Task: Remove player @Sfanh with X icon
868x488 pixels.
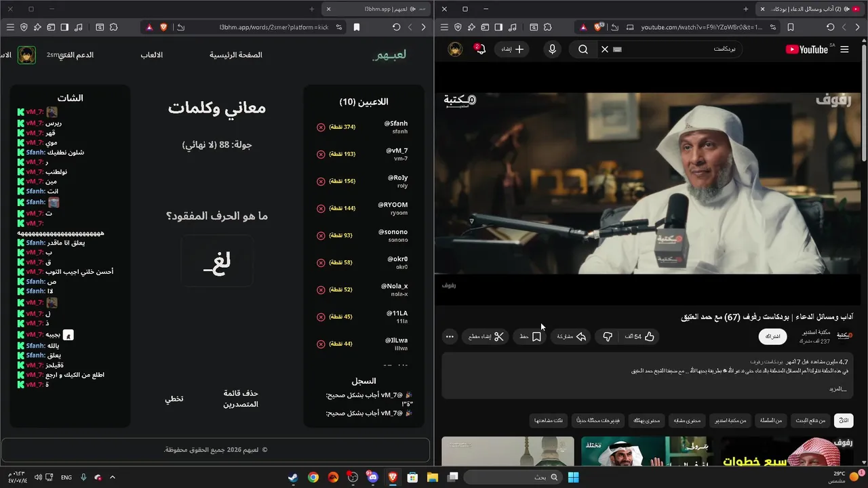Action: click(321, 127)
